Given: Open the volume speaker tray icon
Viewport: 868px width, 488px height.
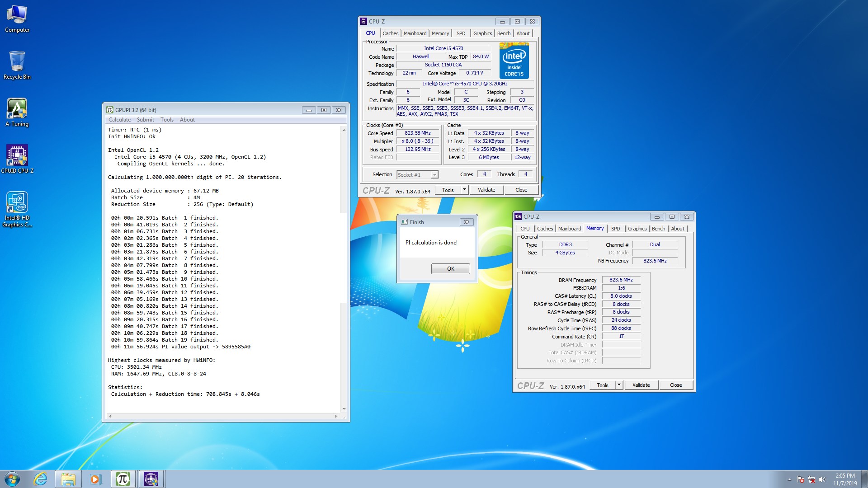Looking at the screenshot, I should [x=822, y=479].
